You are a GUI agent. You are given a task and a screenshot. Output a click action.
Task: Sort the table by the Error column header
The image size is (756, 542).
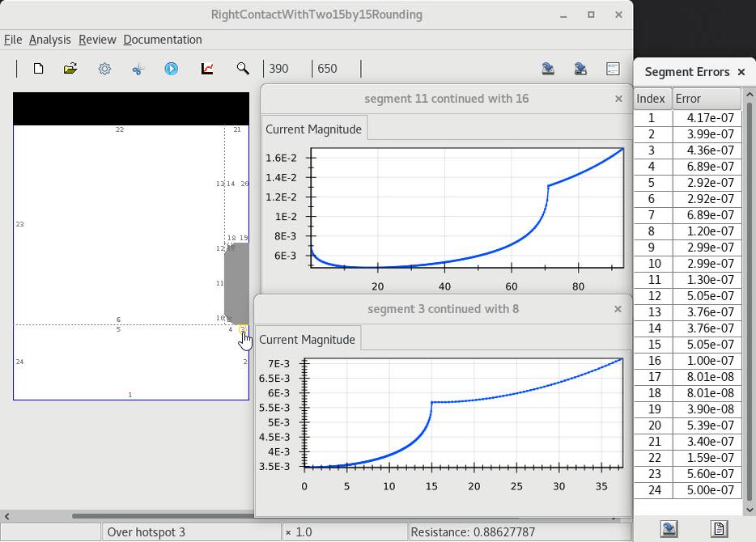(706, 99)
